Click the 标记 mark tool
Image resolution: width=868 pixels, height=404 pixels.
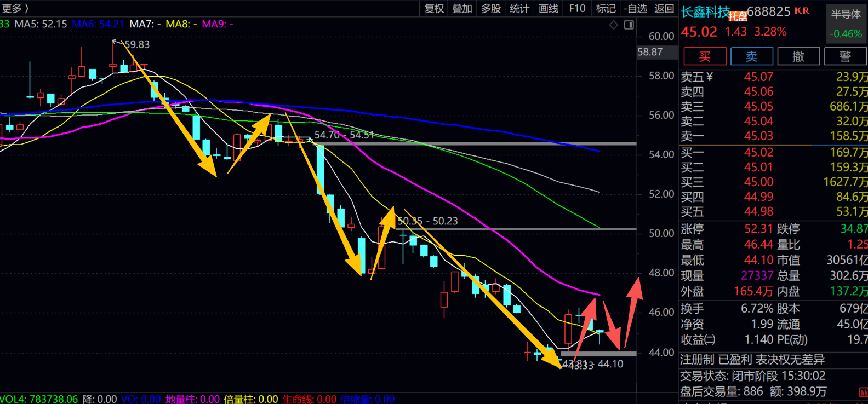(x=606, y=9)
